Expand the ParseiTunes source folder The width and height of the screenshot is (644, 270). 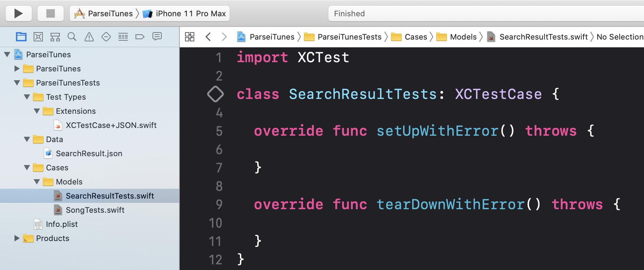click(17, 69)
